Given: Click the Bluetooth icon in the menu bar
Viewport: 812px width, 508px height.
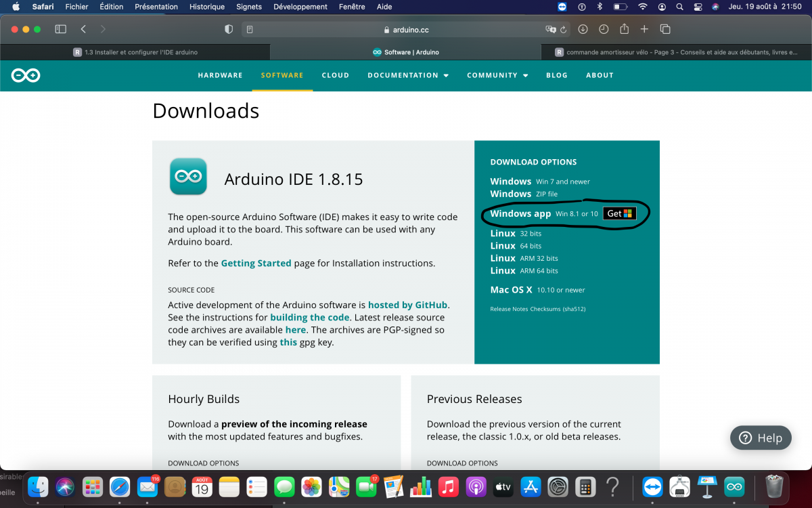Looking at the screenshot, I should pyautogui.click(x=600, y=7).
